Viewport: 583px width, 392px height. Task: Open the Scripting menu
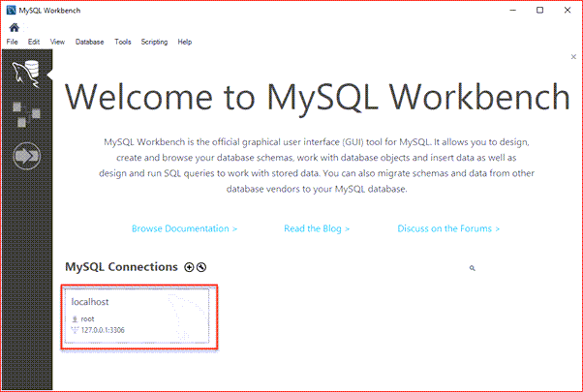coord(154,43)
